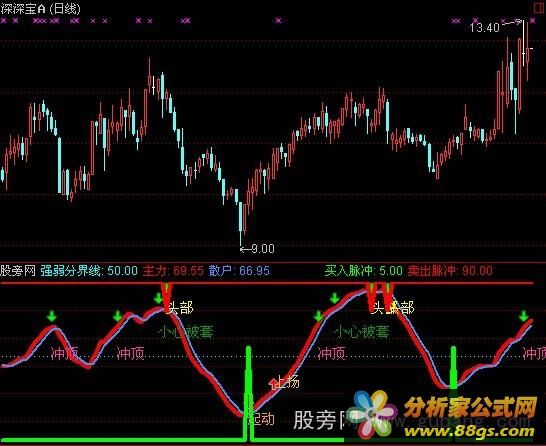The width and height of the screenshot is (546, 446).
Task: Click the 买入脉冲: 5.00 readout
Action: [x=363, y=271]
